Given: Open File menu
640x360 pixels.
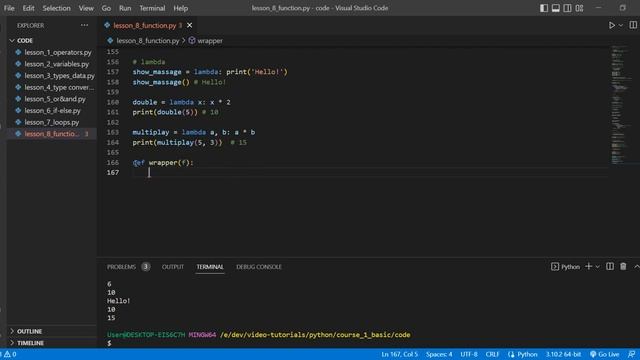Looking at the screenshot, I should tap(9, 8).
